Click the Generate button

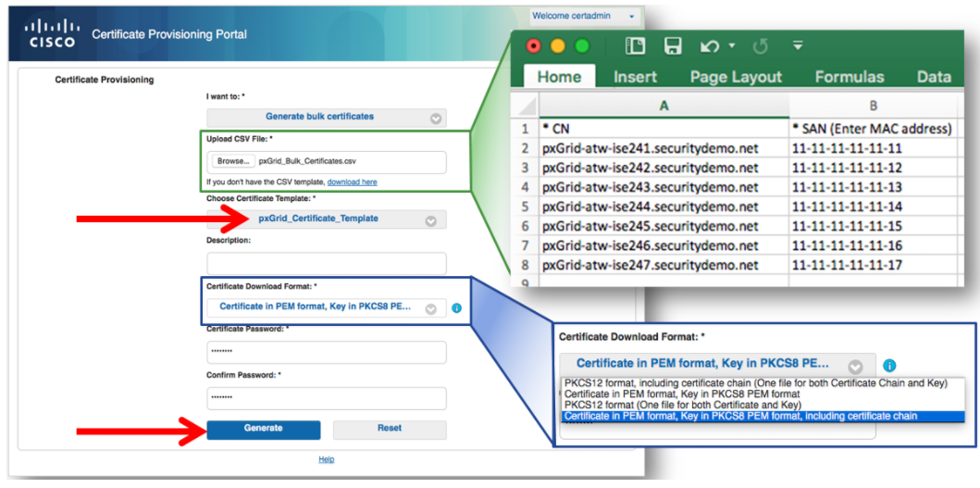tap(263, 429)
